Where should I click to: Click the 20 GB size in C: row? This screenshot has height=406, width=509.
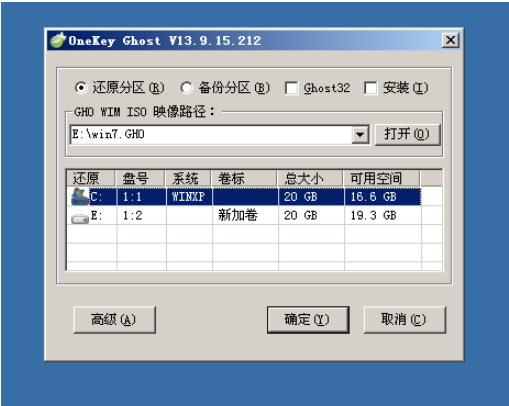[300, 197]
